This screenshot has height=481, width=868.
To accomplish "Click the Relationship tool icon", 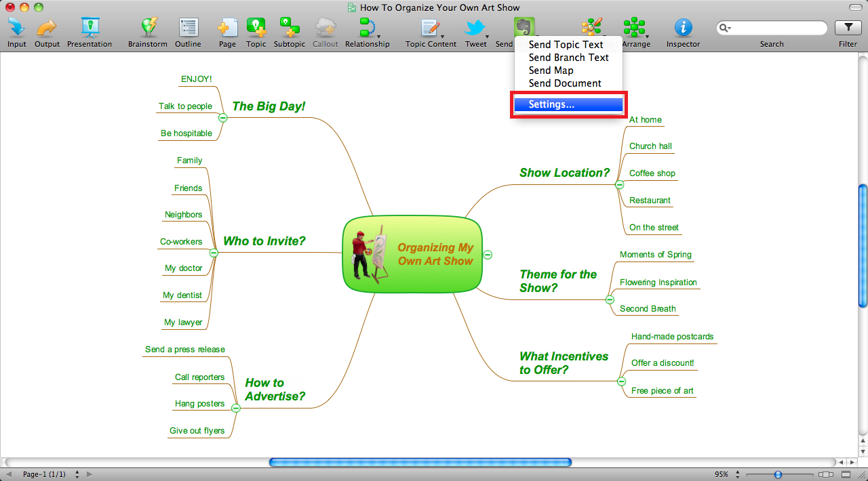I will (368, 28).
